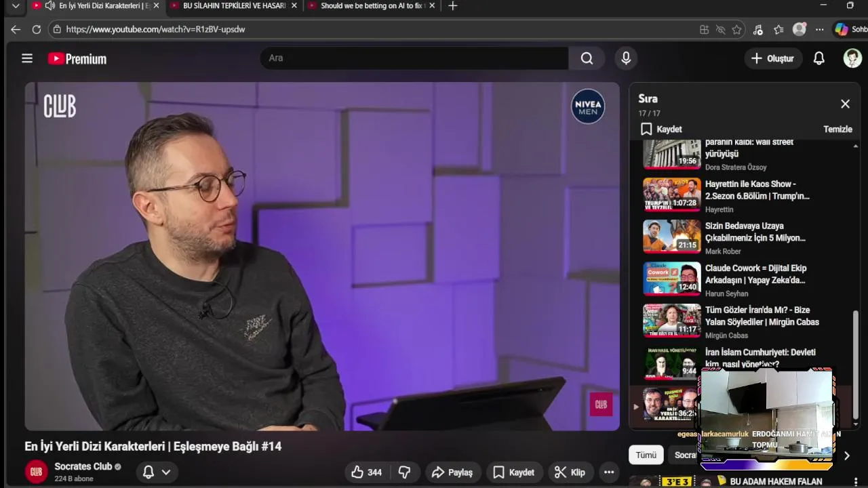Viewport: 868px width, 488px height.
Task: Switch to Should we be betting on AI tab
Action: click(372, 6)
